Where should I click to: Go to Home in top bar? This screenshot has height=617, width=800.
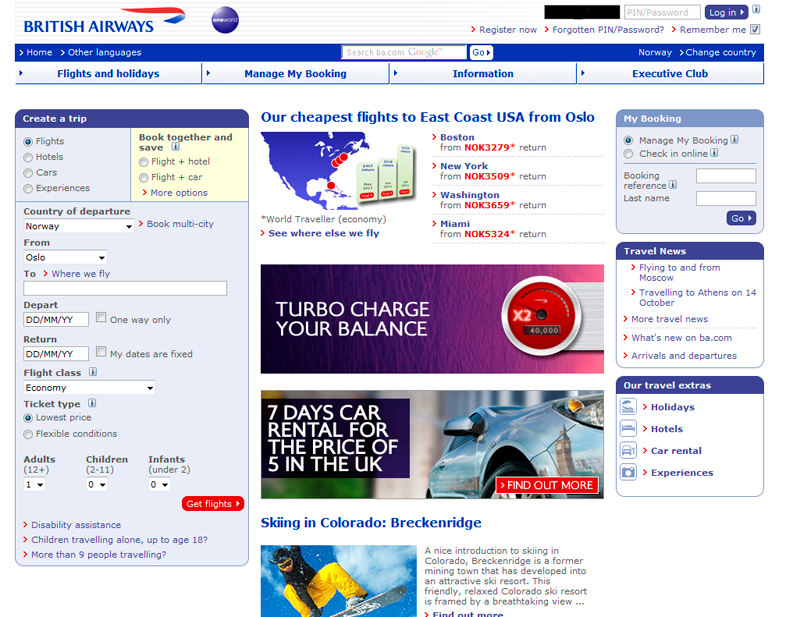pos(39,52)
